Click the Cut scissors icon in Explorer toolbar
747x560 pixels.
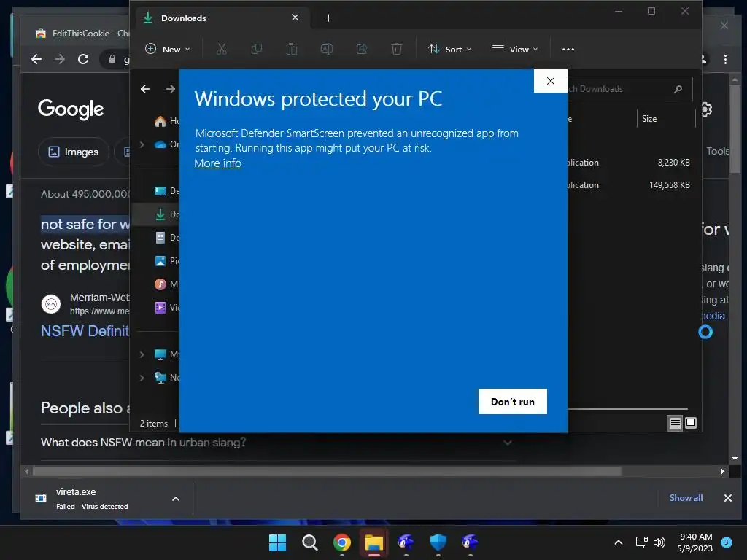[222, 49]
